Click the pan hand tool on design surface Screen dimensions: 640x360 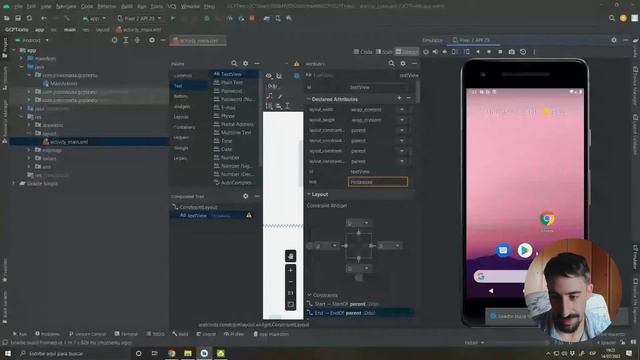pyautogui.click(x=291, y=256)
